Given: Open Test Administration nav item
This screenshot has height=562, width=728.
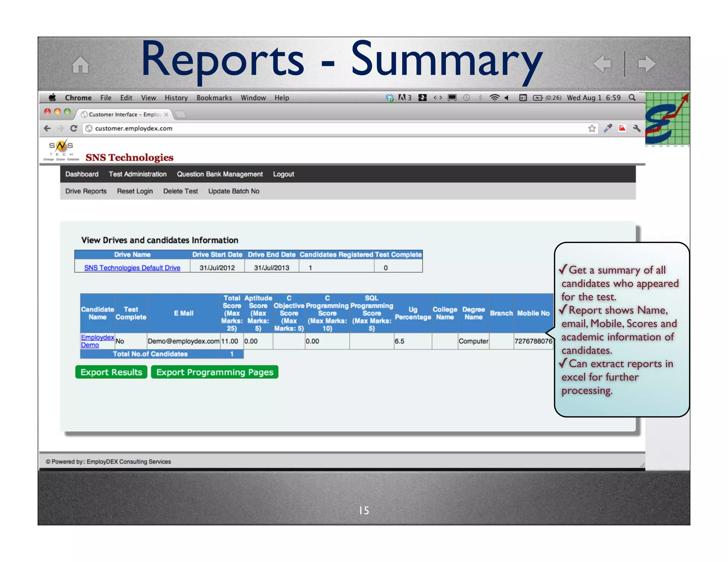Looking at the screenshot, I should point(138,174).
